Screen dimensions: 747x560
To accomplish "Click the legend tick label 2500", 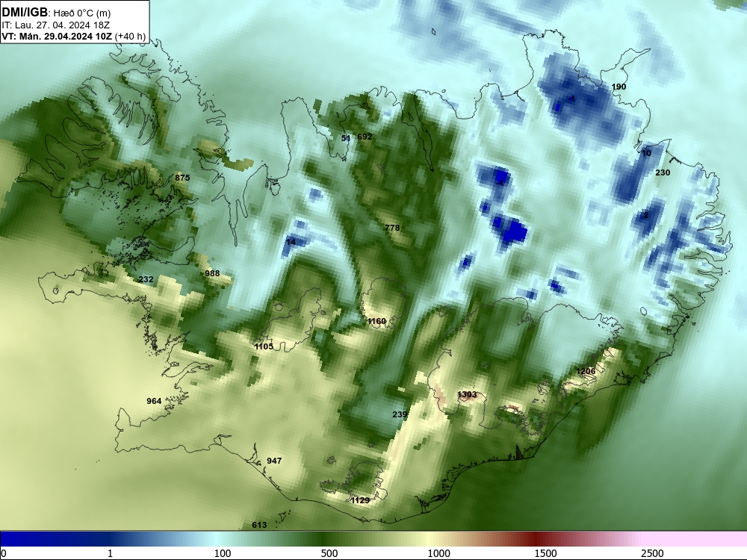I will click(x=652, y=553).
